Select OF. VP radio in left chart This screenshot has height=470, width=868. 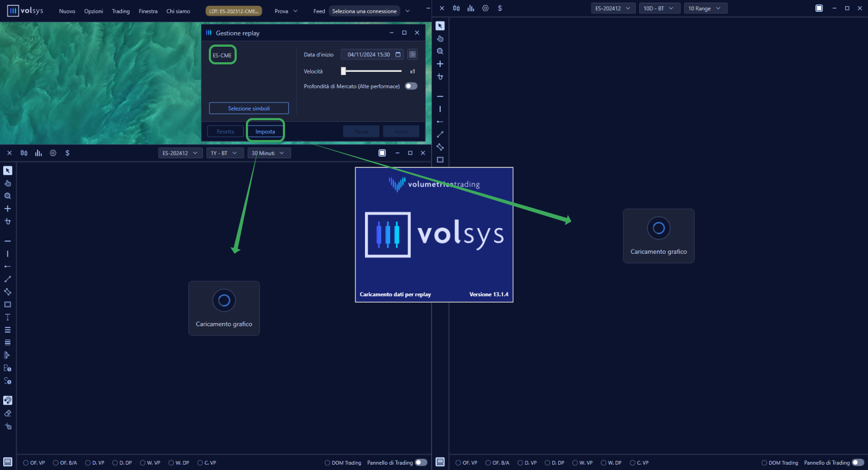(34, 462)
